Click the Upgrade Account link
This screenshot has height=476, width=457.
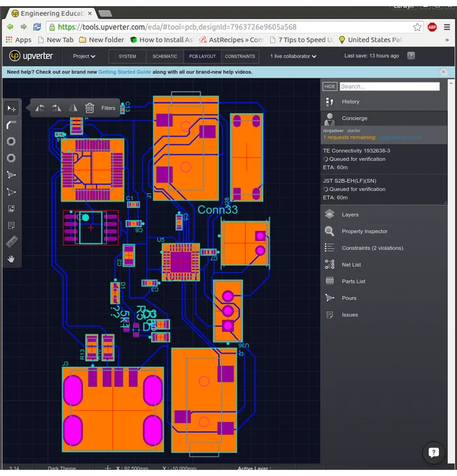pos(400,137)
